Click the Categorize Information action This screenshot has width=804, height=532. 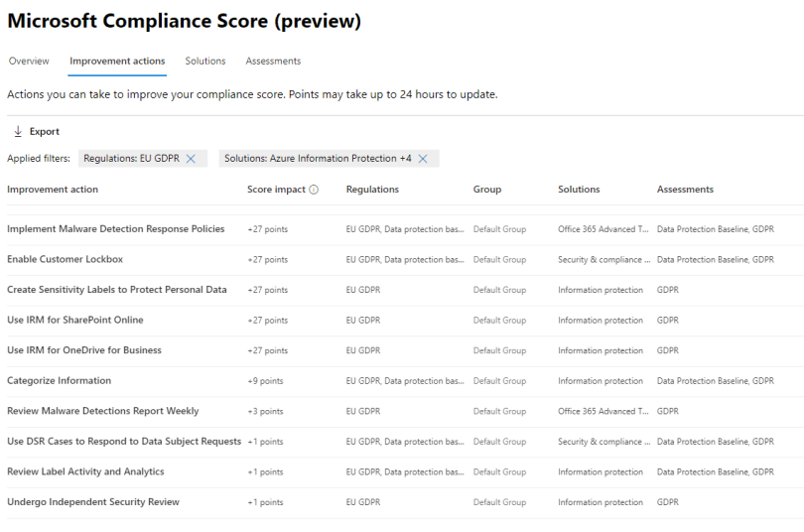(60, 381)
